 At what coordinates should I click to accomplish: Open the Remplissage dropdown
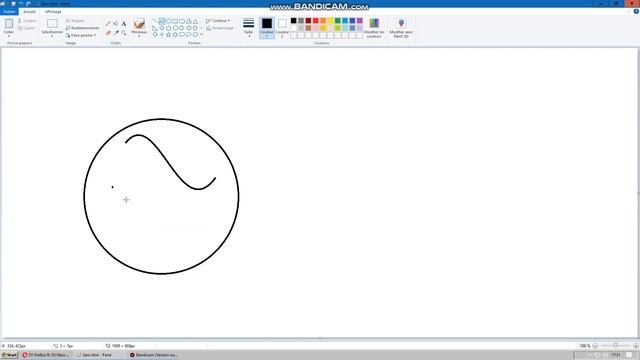222,28
